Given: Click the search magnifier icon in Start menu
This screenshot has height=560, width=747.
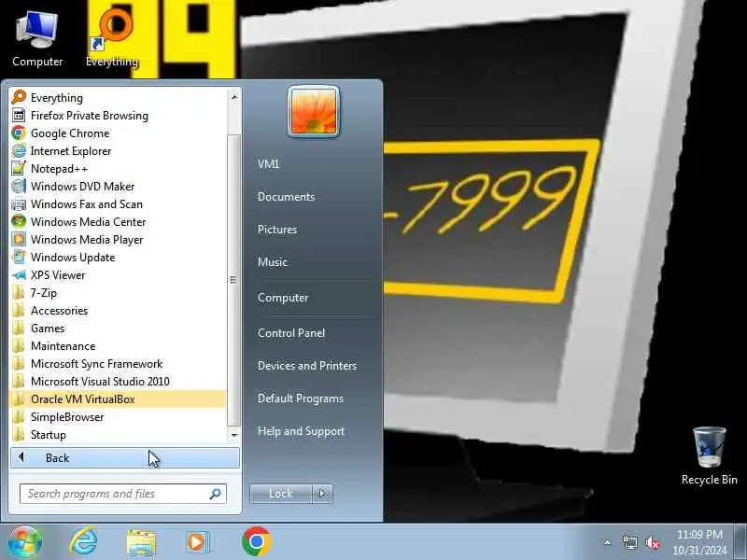Looking at the screenshot, I should pos(215,494).
